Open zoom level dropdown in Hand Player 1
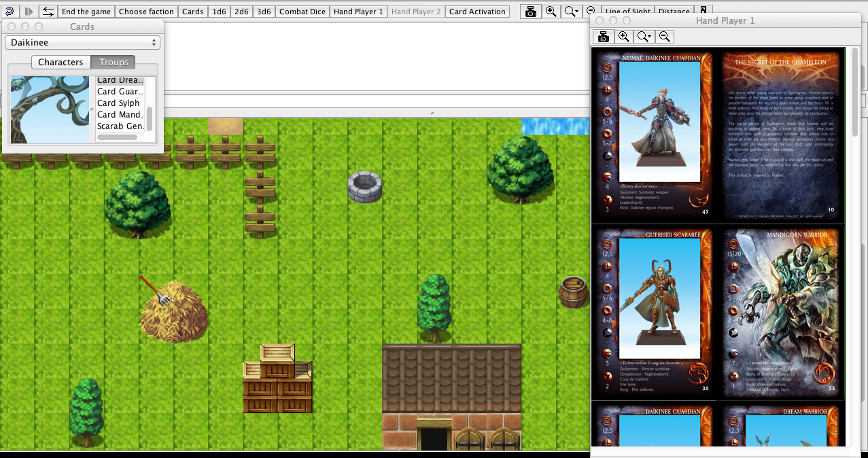Screen dimensions: 868x458 644,37
